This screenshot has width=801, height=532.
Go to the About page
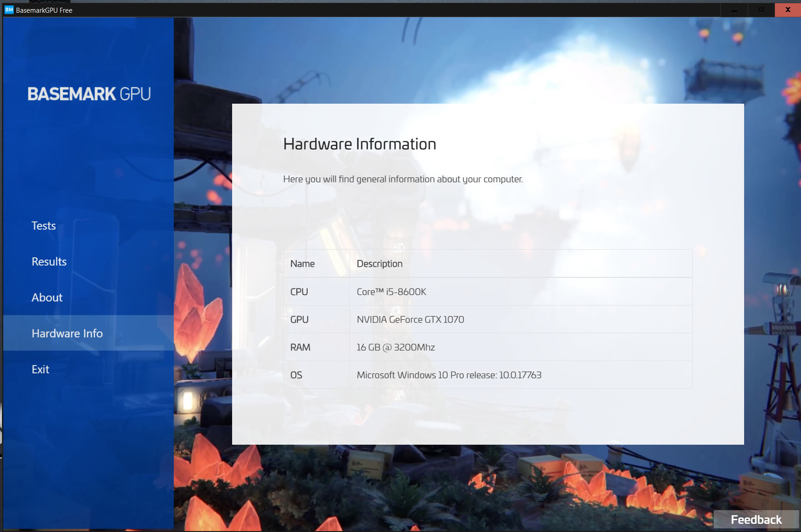[x=47, y=297]
